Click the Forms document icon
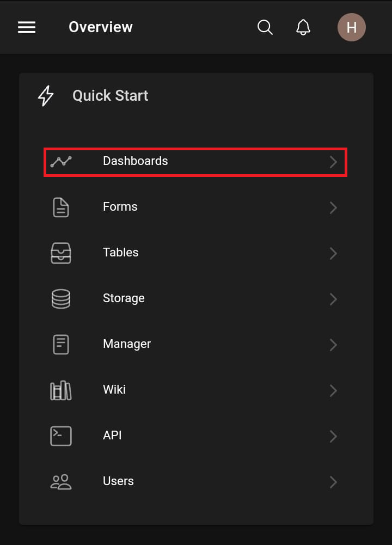This screenshot has width=392, height=545. click(61, 207)
